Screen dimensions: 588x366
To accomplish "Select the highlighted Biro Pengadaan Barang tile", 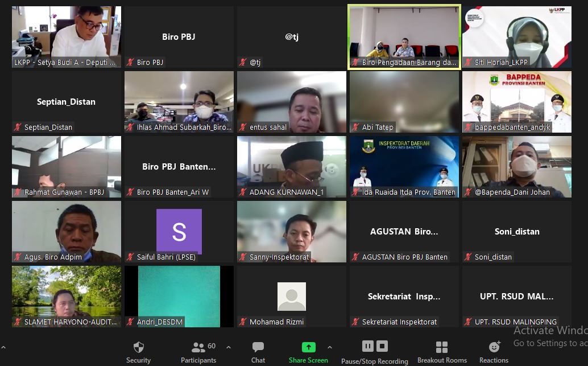I will pyautogui.click(x=404, y=36).
